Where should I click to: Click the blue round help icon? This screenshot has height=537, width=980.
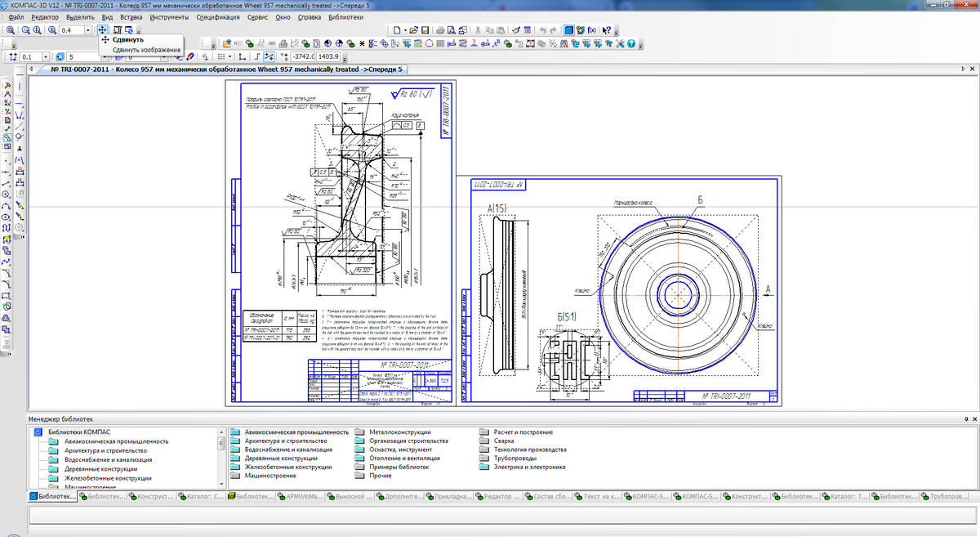(630, 43)
